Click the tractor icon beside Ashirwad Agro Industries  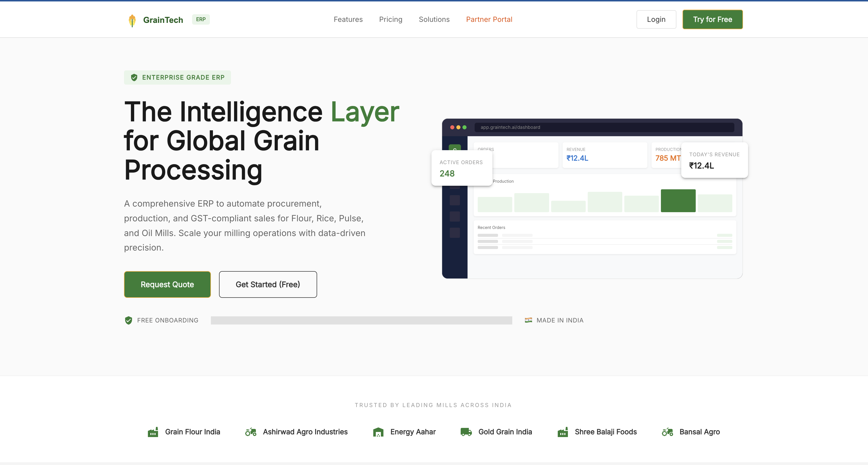click(251, 432)
